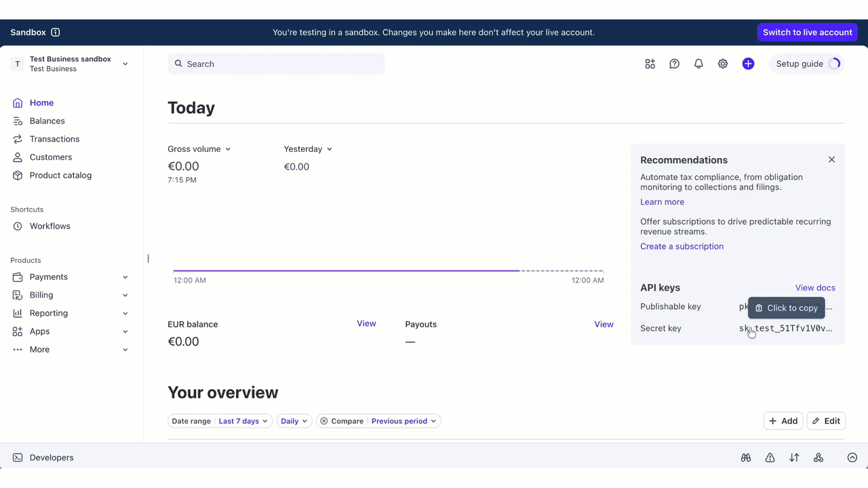Open Developers in bottom bar
868x488 pixels.
coord(52,457)
